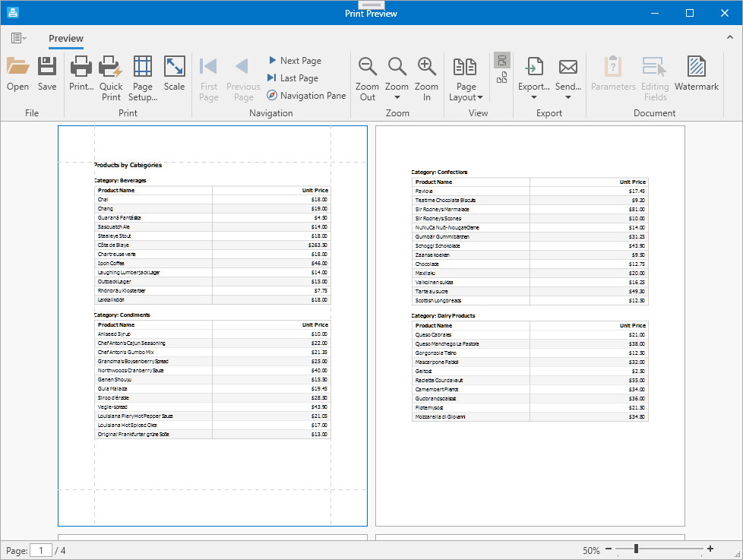Click 'Category: Beverages' heading
Image resolution: width=743 pixels, height=560 pixels.
point(120,181)
